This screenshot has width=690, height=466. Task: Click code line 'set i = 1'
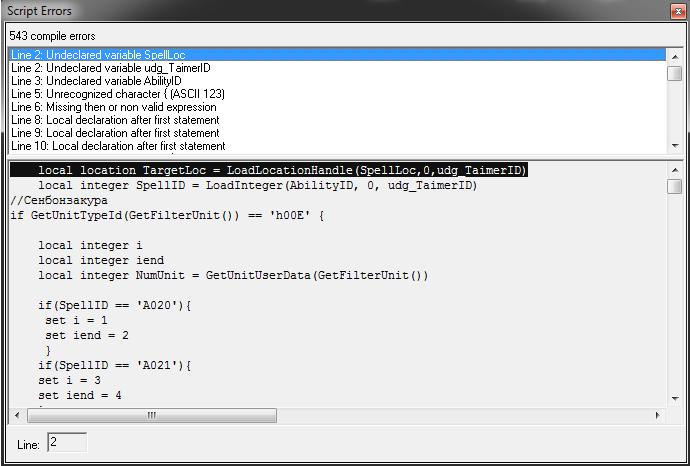[x=76, y=320]
